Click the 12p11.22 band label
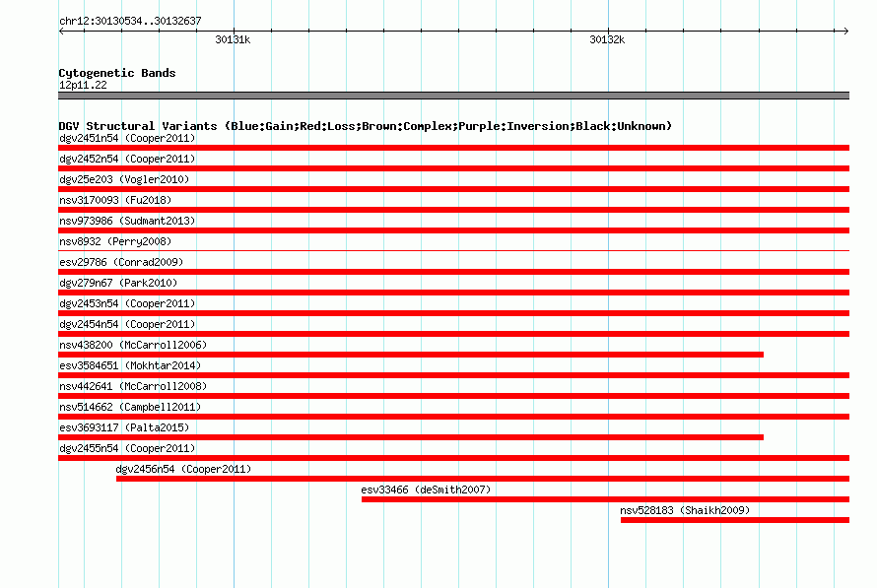Screen dimensions: 877x588 [83, 85]
